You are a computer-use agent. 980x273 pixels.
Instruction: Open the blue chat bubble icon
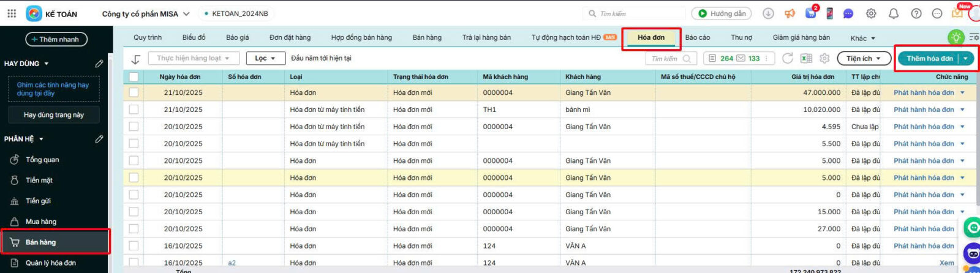tap(848, 13)
